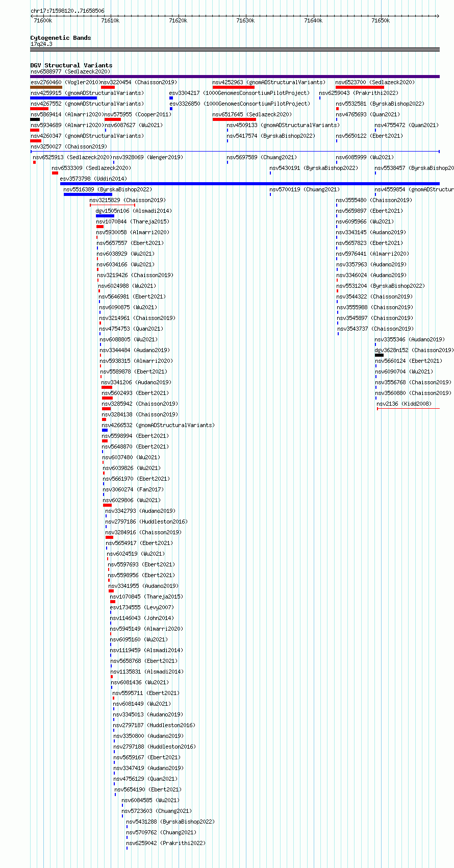This screenshot has height=868, width=454.
Task: Open nsv5431288 (ByrskaBishop2022) variant
Action: (x=170, y=822)
